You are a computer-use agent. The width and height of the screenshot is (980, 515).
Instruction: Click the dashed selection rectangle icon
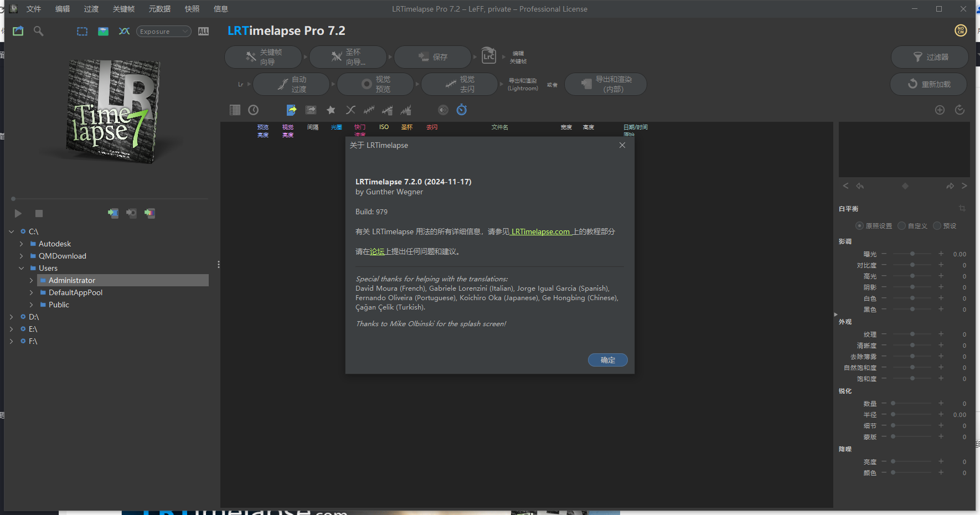coord(82,31)
